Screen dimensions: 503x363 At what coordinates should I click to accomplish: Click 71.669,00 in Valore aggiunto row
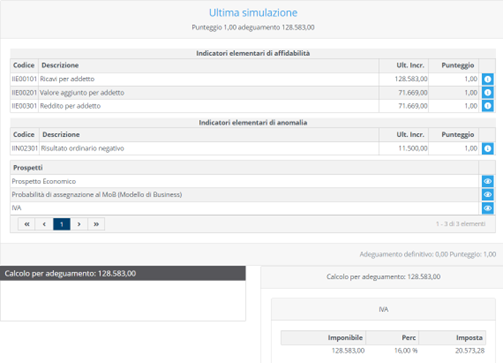tap(413, 92)
